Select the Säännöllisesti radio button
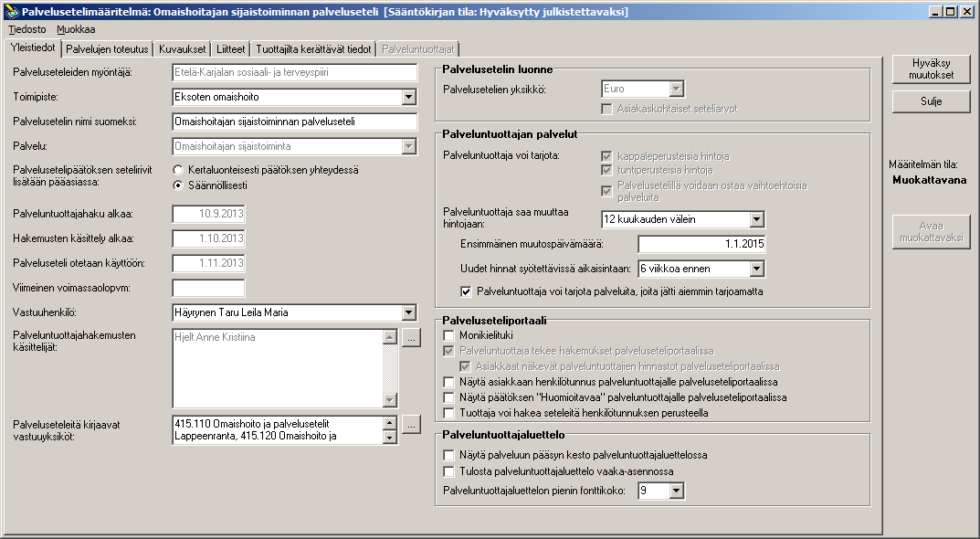This screenshot has width=980, height=539. pyautogui.click(x=178, y=185)
